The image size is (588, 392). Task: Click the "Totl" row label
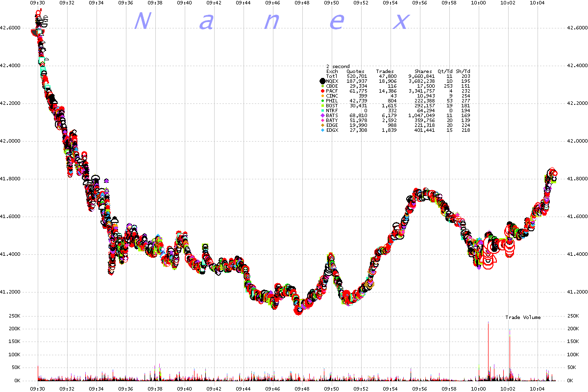point(332,76)
